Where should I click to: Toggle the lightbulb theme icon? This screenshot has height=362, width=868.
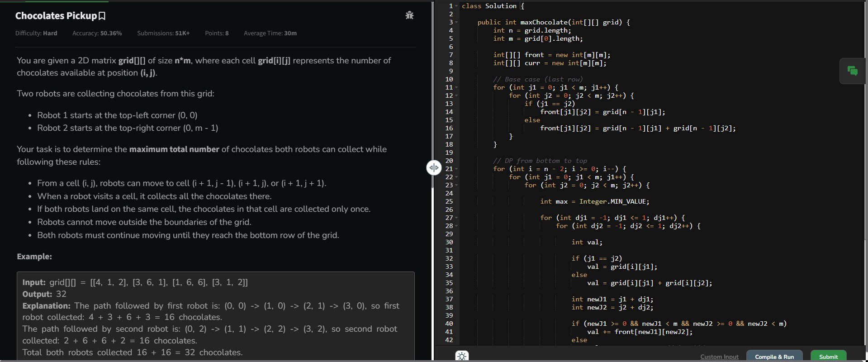[462, 356]
